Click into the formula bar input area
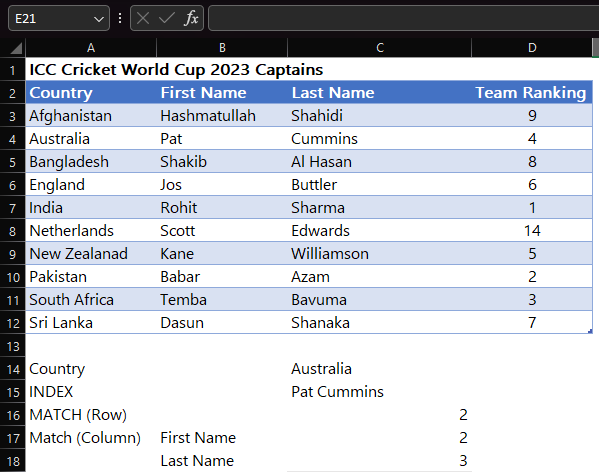The image size is (599, 472). click(403, 18)
